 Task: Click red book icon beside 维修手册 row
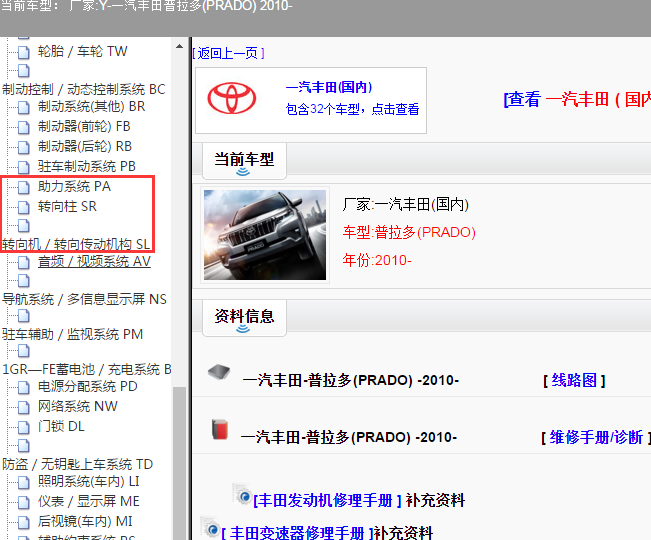click(220, 429)
